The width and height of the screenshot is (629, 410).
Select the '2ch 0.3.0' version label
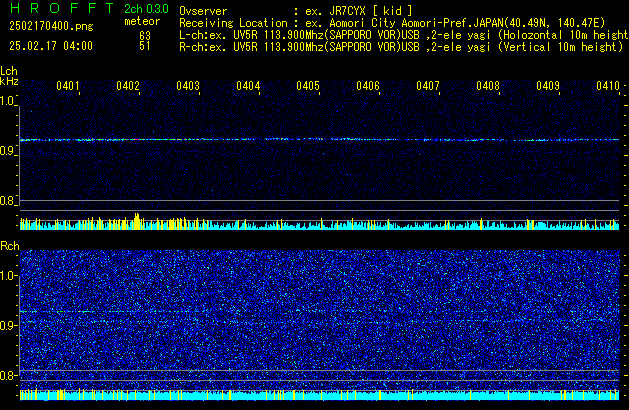(146, 8)
